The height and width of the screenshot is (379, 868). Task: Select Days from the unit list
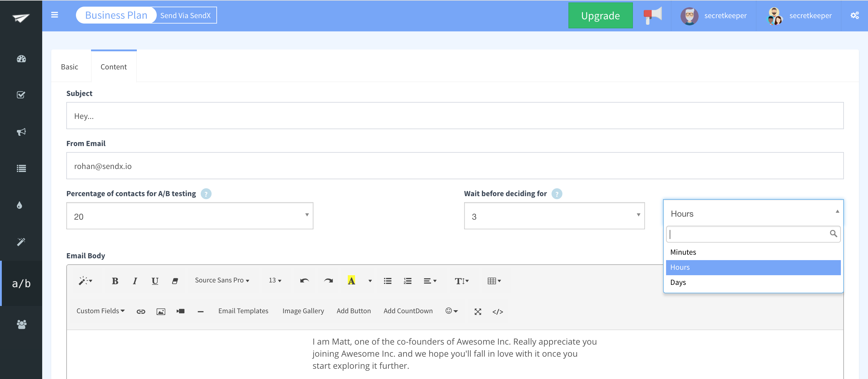tap(753, 282)
